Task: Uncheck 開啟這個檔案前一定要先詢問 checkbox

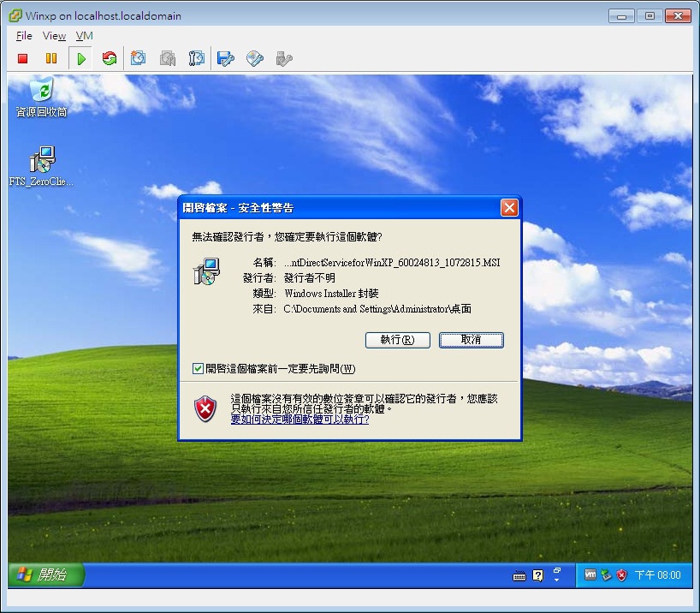Action: click(198, 369)
